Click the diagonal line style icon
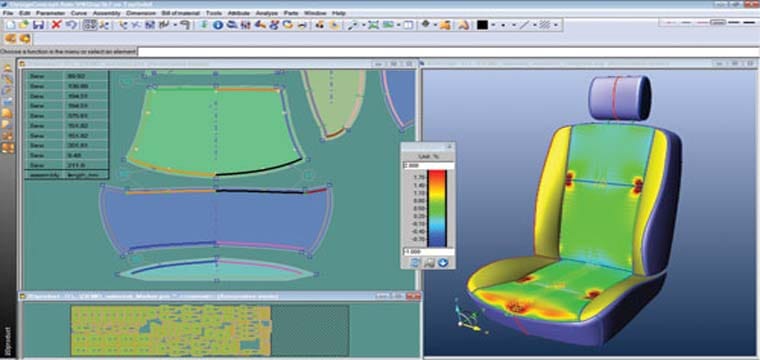 [x=524, y=25]
